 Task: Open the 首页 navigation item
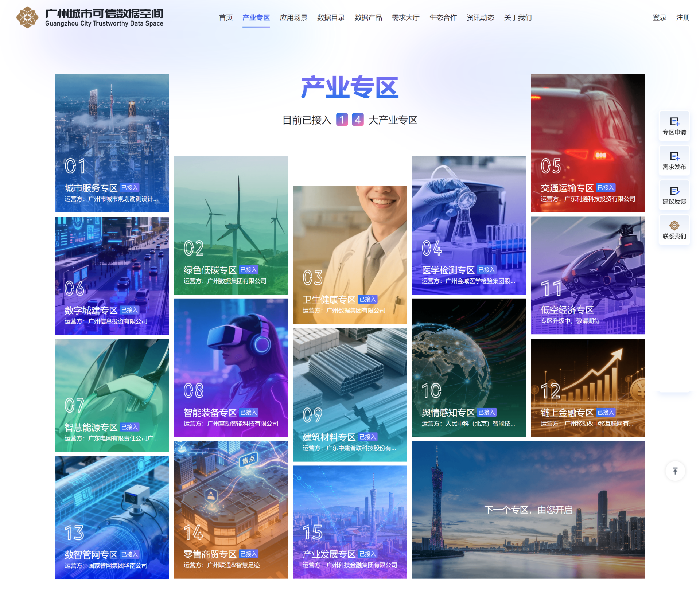(x=225, y=17)
